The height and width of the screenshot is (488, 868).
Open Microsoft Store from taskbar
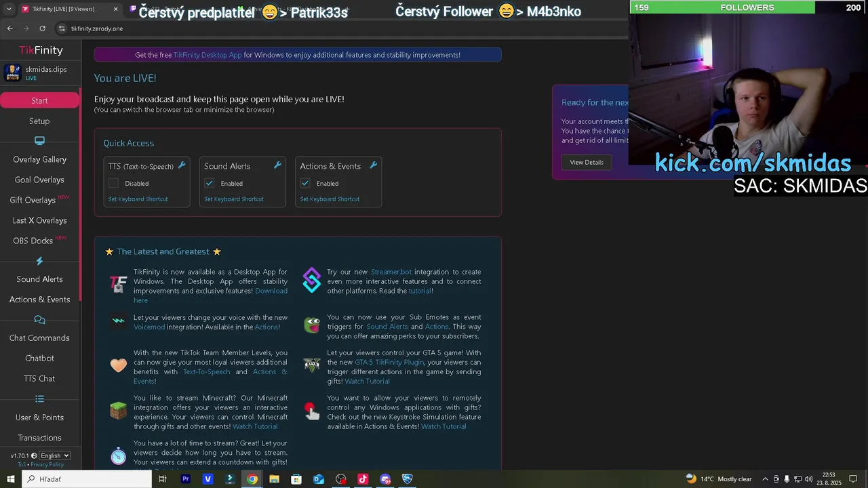click(296, 479)
